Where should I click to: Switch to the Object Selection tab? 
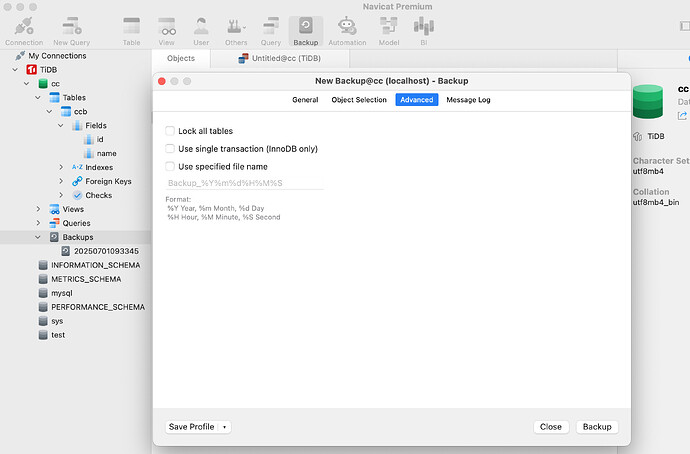[359, 100]
